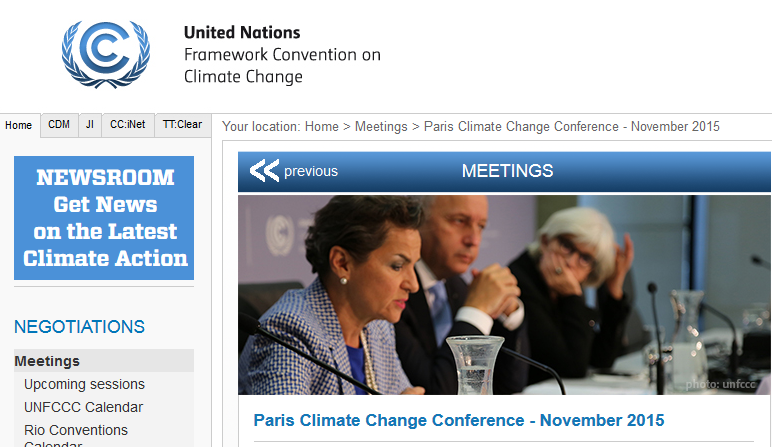Click the United Nations Framework Convention title
Viewport: 772px width, 447px height.
point(282,55)
